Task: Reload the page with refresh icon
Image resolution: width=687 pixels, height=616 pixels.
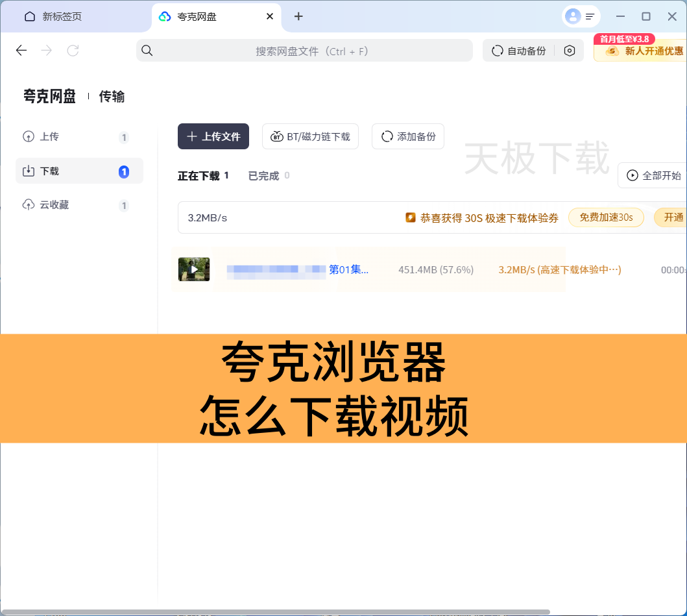Action: point(73,51)
